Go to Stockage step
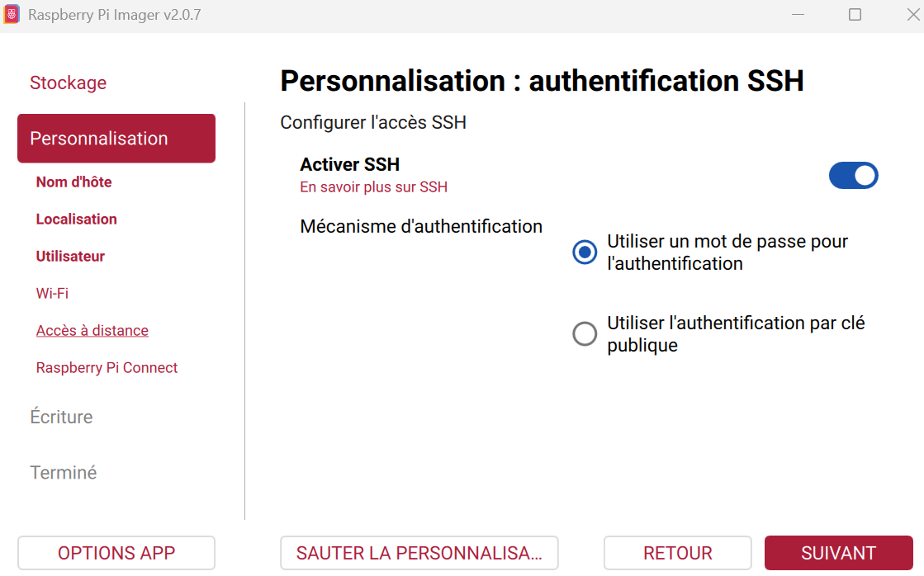The width and height of the screenshot is (924, 576). pyautogui.click(x=68, y=83)
